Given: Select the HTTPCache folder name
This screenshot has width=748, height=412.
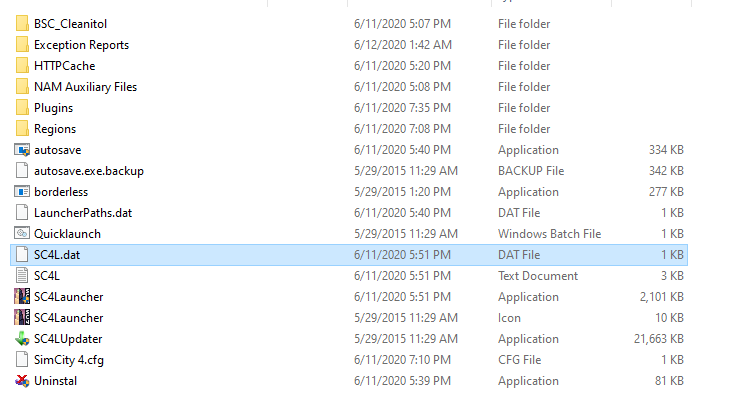Looking at the screenshot, I should 64,66.
